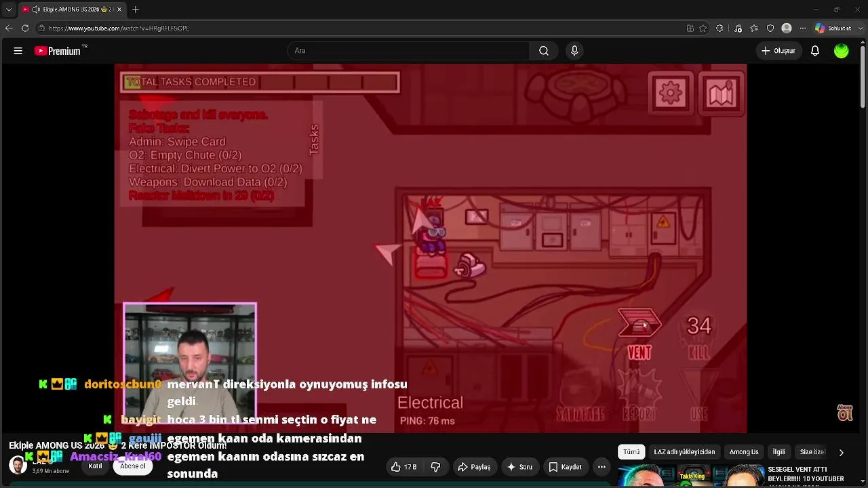The width and height of the screenshot is (868, 488).
Task: Click the Abone ol subscribe button
Action: pyautogui.click(x=133, y=466)
